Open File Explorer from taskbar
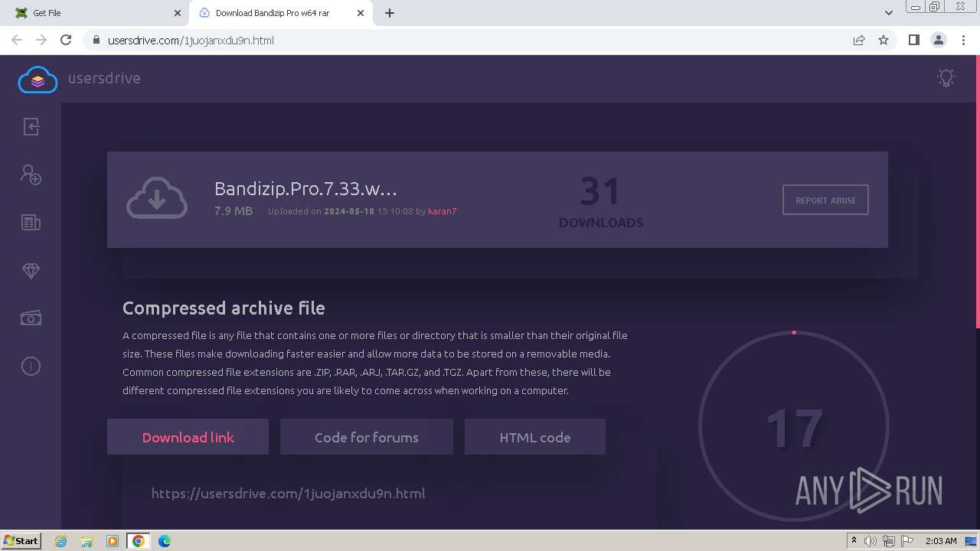This screenshot has height=551, width=980. pyautogui.click(x=87, y=541)
